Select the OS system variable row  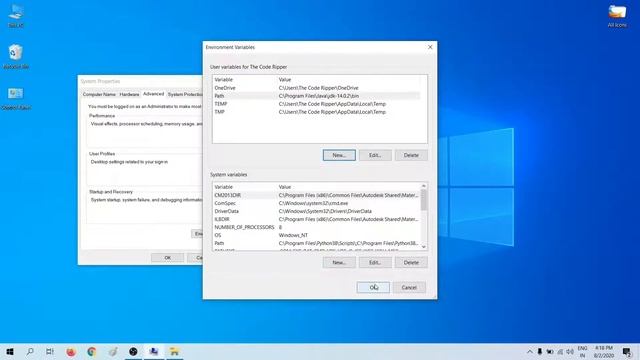(x=316, y=235)
